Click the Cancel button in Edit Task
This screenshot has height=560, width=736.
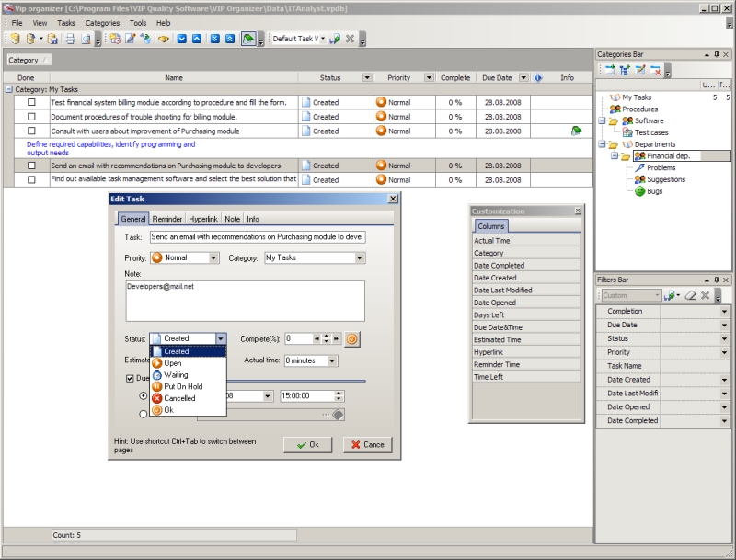tap(367, 444)
